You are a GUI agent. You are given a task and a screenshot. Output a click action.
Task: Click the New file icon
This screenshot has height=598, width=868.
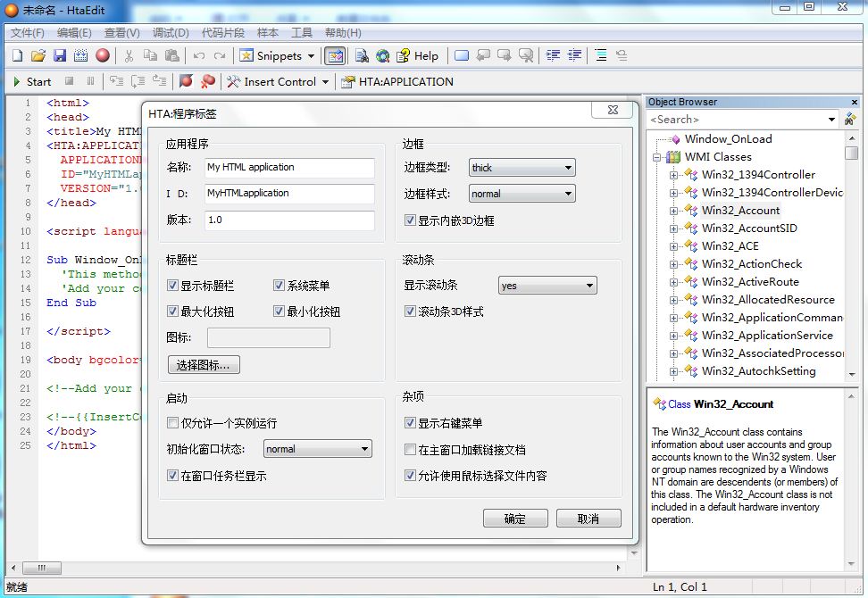coord(17,55)
